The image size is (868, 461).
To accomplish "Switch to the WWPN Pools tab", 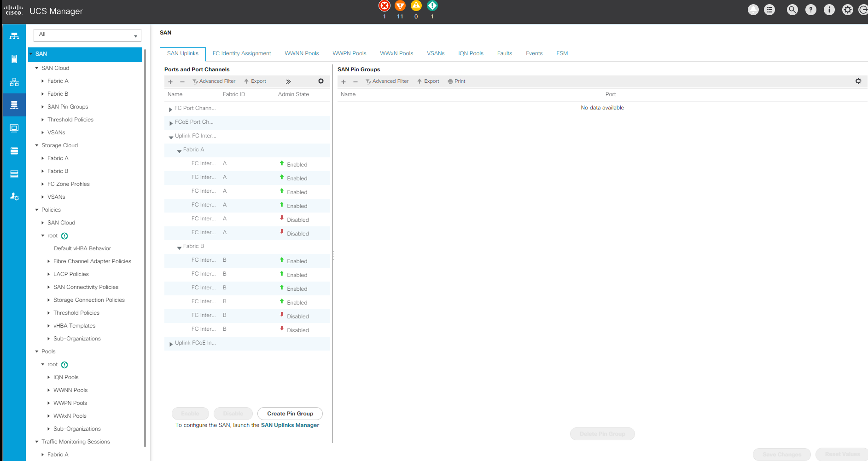I will click(x=349, y=53).
